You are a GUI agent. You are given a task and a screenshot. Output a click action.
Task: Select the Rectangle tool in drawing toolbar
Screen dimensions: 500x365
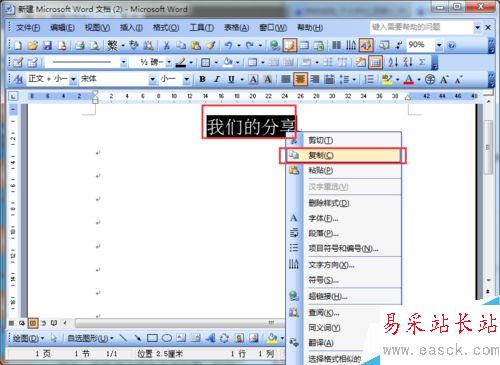pos(152,338)
